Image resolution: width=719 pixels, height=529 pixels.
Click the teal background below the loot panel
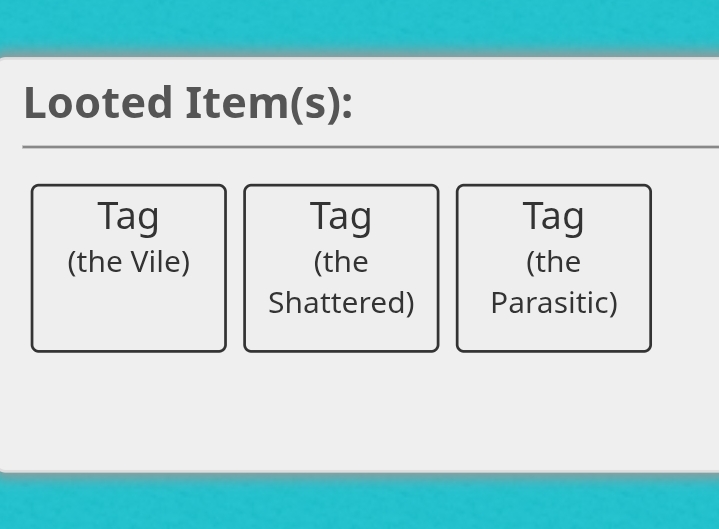coord(360,502)
